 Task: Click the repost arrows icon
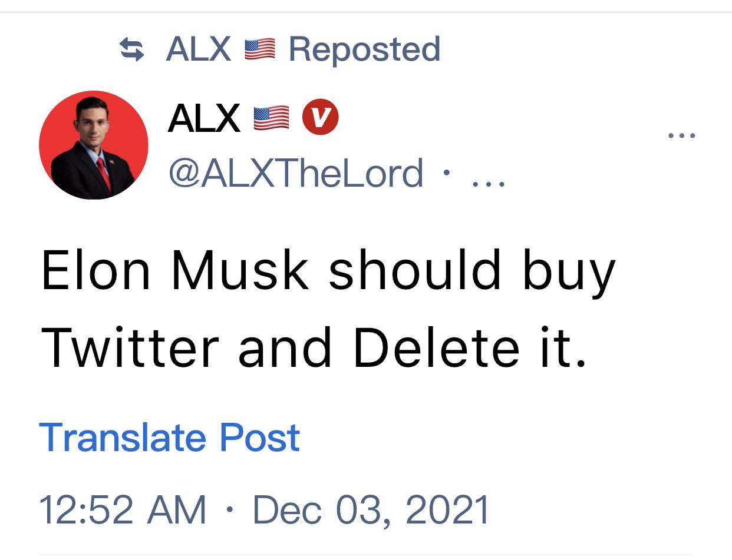coord(132,49)
